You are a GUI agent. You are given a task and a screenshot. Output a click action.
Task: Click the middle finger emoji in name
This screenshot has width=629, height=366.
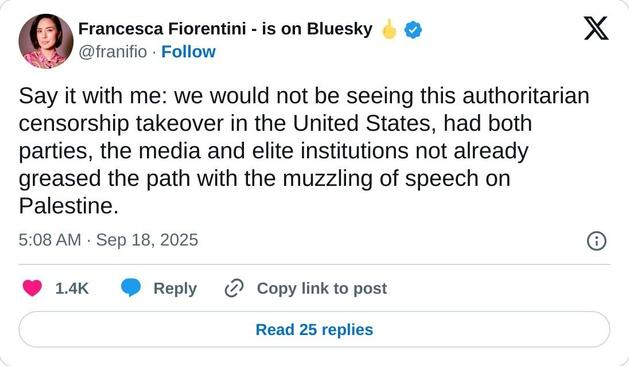[389, 29]
